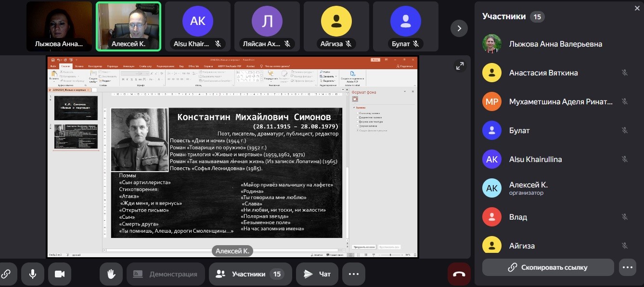Open the Чат panel
The width and height of the screenshot is (644, 287).
[x=317, y=274]
